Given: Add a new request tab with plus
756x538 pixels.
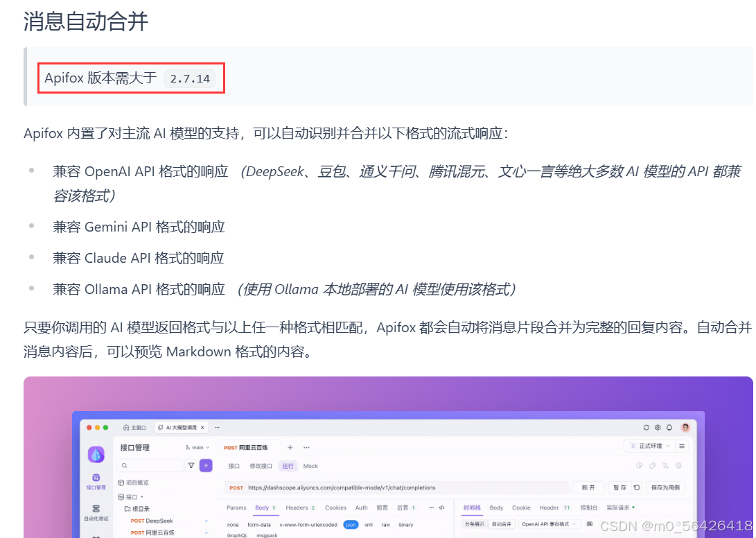Looking at the screenshot, I should 290,448.
